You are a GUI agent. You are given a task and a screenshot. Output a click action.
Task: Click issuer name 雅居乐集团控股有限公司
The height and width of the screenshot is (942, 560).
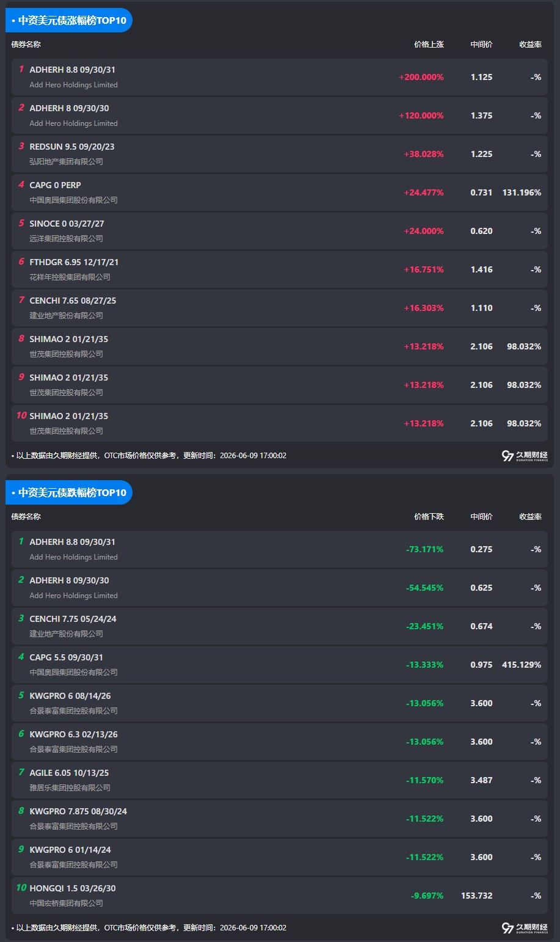[x=70, y=788]
